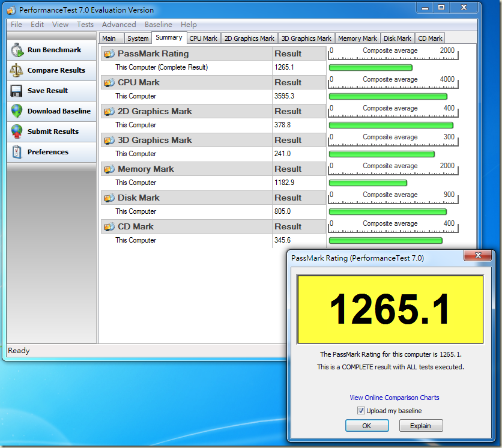Click the Download Baseline label
502x448 pixels.
tap(59, 111)
